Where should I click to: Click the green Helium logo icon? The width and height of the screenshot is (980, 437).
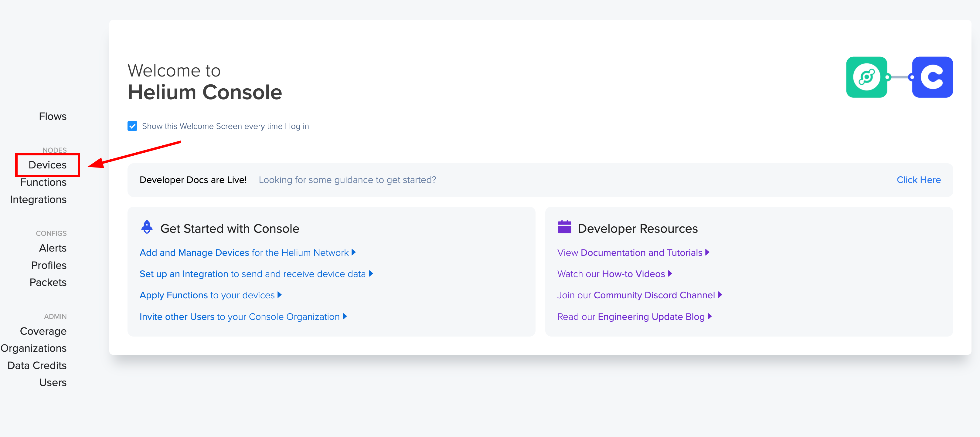866,77
